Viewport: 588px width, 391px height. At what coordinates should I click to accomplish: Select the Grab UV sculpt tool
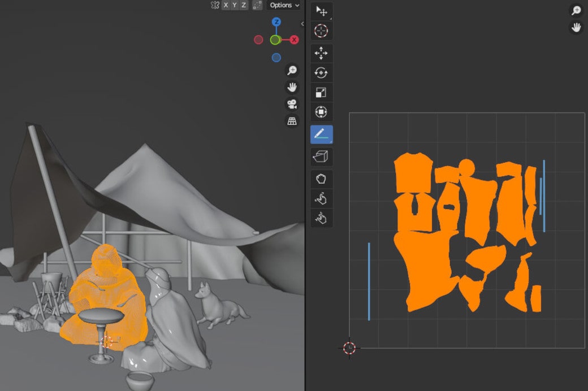pyautogui.click(x=321, y=177)
